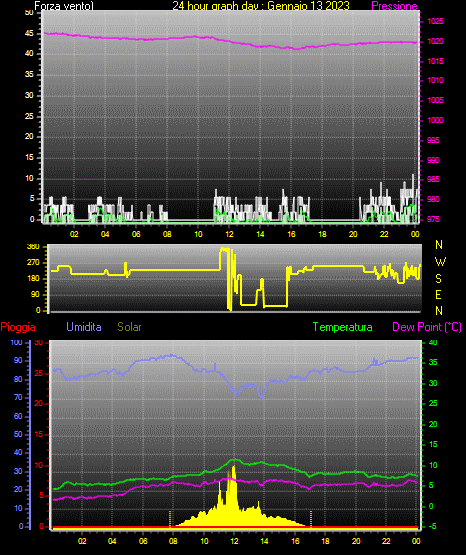466x555 pixels.
Task: Click the Solar legend label
Action: point(129,327)
